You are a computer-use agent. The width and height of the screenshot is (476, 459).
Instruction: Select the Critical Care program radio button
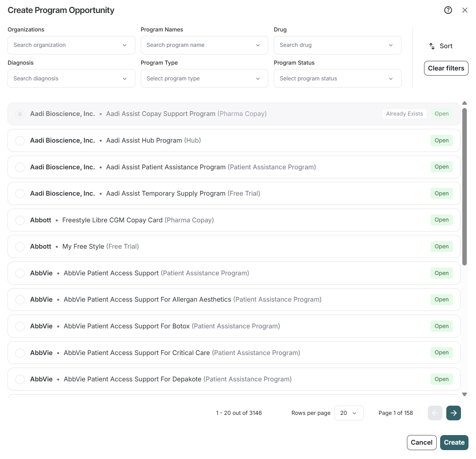20,353
